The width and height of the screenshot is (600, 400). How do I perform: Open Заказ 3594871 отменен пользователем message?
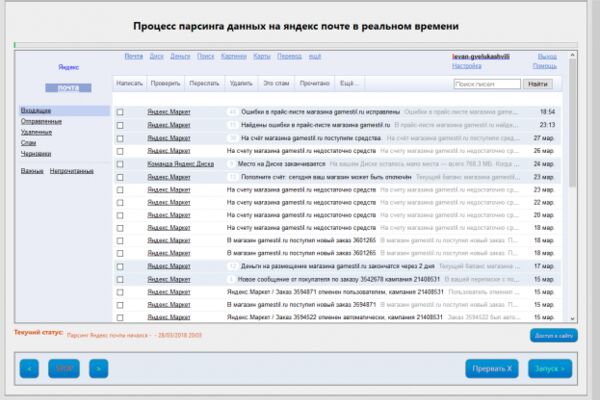[x=335, y=292]
